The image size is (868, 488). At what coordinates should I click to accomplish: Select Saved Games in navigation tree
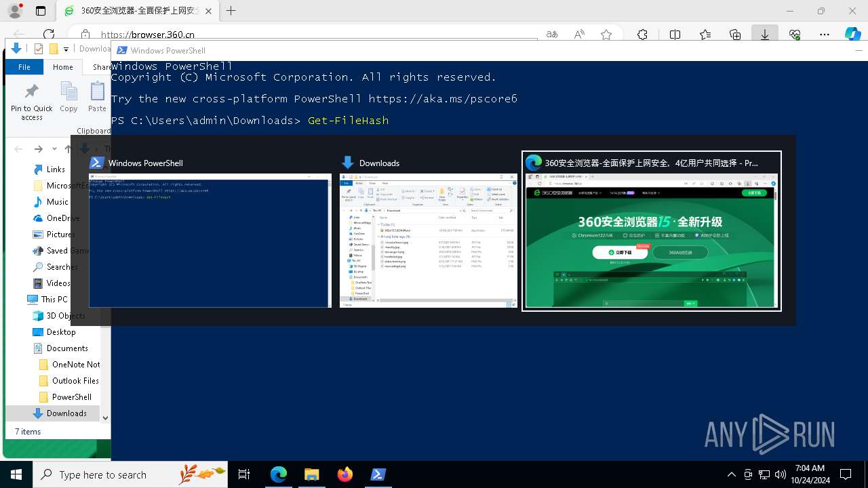pos(66,251)
